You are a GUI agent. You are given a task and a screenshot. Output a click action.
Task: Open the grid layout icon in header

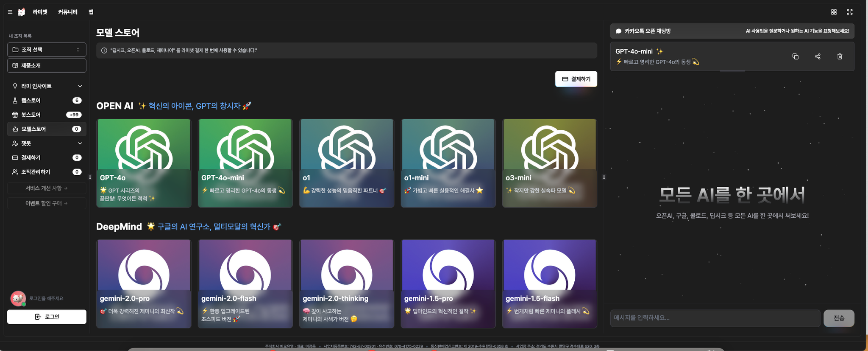tap(834, 12)
